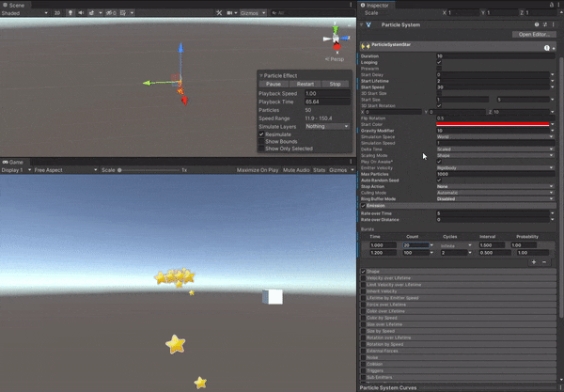This screenshot has width=564, height=392.
Task: Click the Stop button in Particle Effect
Action: click(x=335, y=84)
